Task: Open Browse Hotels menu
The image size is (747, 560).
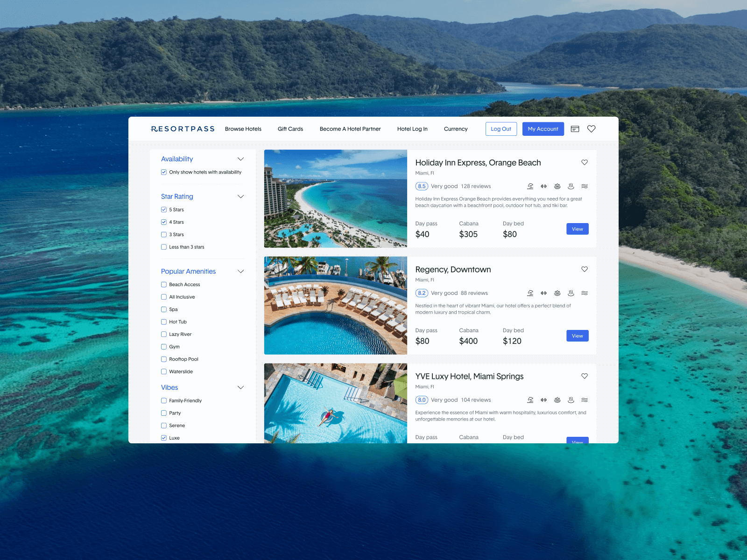Action: [x=243, y=129]
